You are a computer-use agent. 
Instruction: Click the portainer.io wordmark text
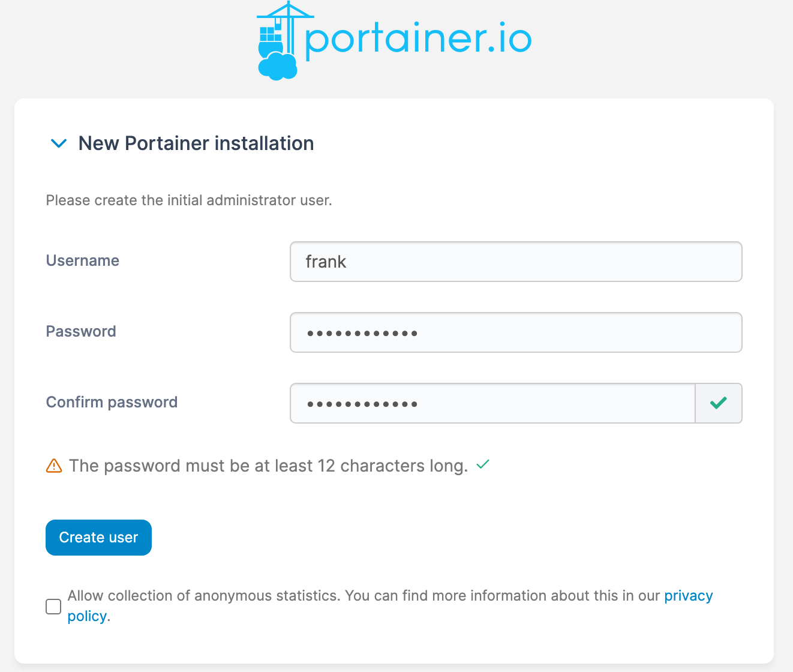click(418, 40)
